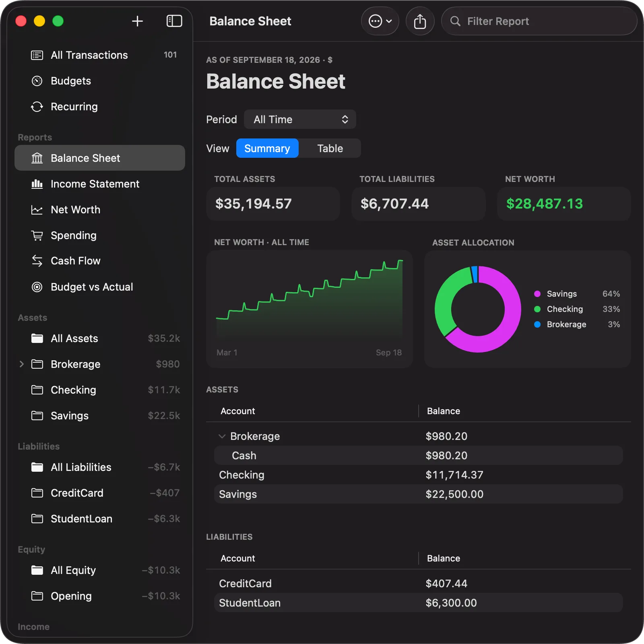644x644 pixels.
Task: Expand the Brokerage account in sidebar
Action: [22, 364]
